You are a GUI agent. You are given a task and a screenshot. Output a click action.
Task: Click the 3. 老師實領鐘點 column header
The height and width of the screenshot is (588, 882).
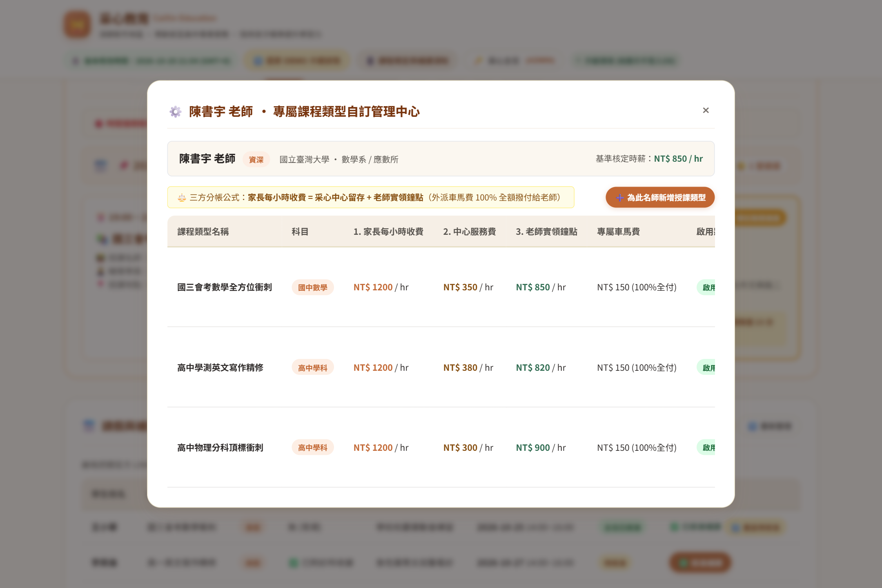pos(546,232)
